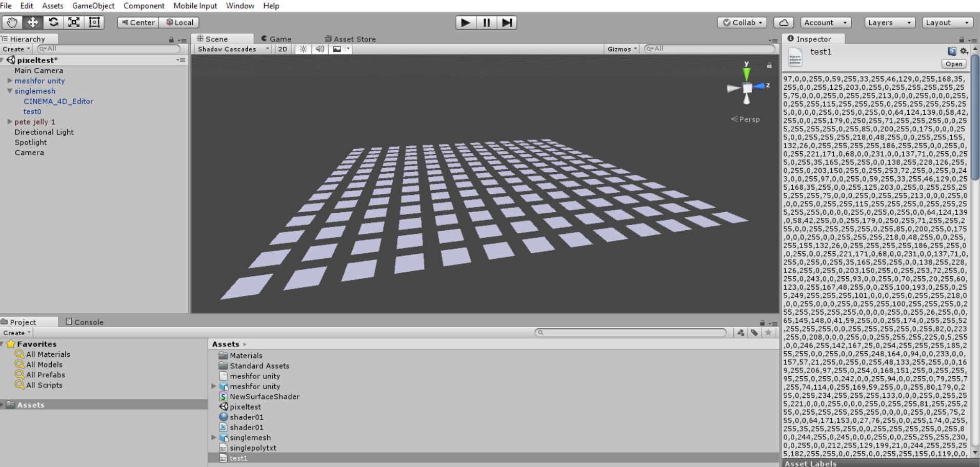Open Inspector help reference icon
This screenshot has width=980, height=467.
tap(952, 51)
